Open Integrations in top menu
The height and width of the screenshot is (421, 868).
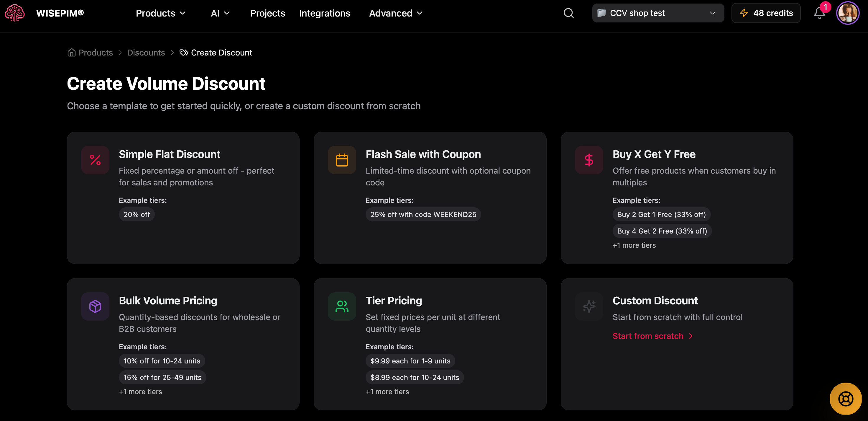click(325, 13)
